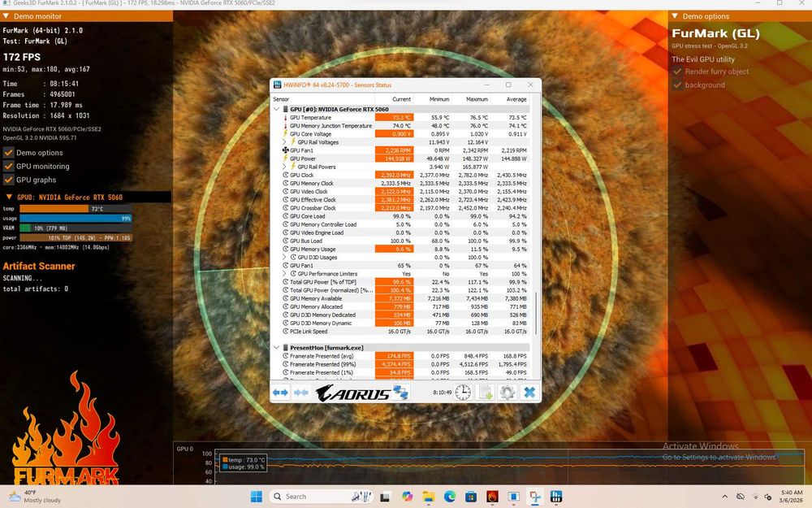This screenshot has height=508, width=812.
Task: Select the GPU Bus Load row
Action: 400,241
